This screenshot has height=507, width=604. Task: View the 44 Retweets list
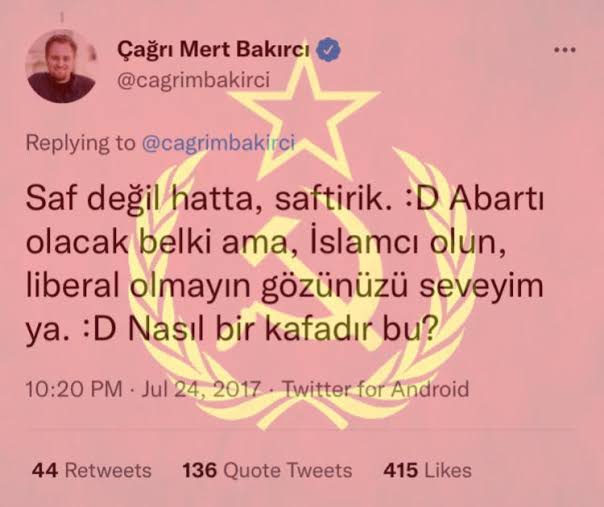92,470
